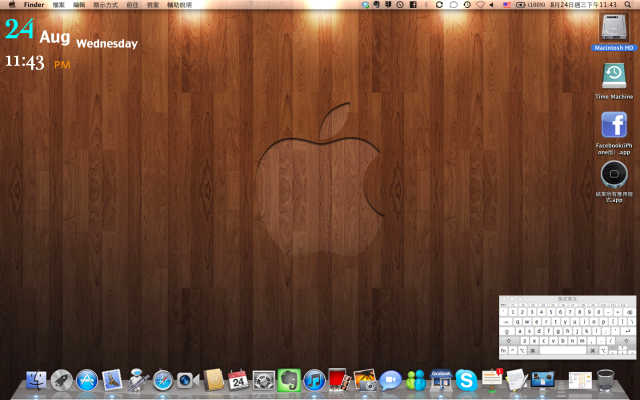This screenshot has height=400, width=640.
Task: Open the Finder menu
Action: point(34,5)
